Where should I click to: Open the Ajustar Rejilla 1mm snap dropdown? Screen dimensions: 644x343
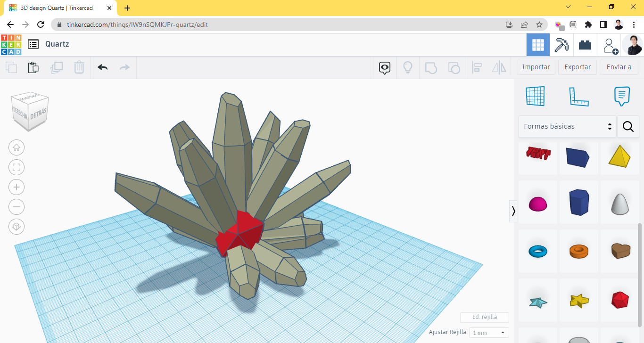489,332
